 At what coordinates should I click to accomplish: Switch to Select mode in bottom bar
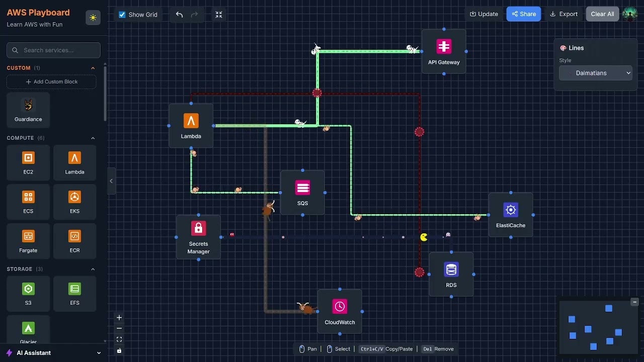click(338, 348)
